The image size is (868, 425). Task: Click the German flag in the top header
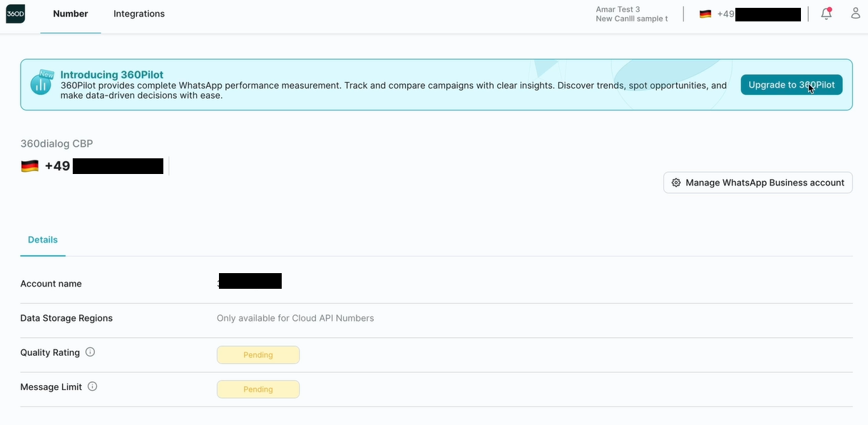[705, 14]
